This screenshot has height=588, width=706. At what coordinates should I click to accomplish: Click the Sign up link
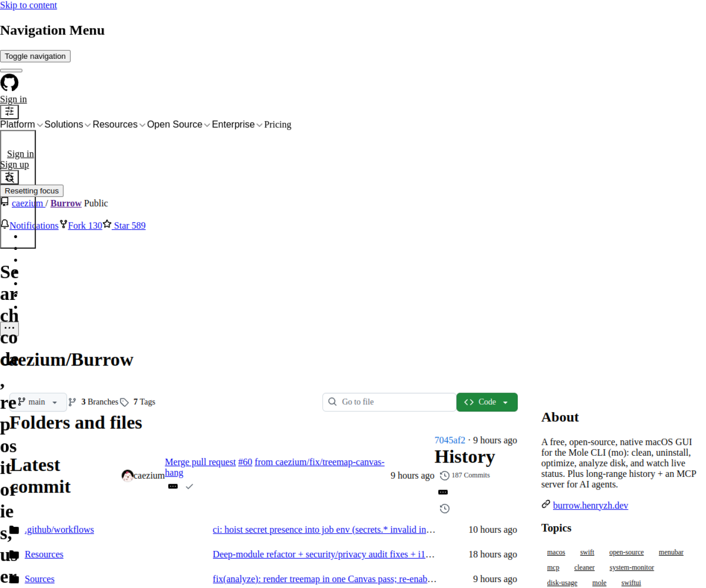[x=14, y=165]
